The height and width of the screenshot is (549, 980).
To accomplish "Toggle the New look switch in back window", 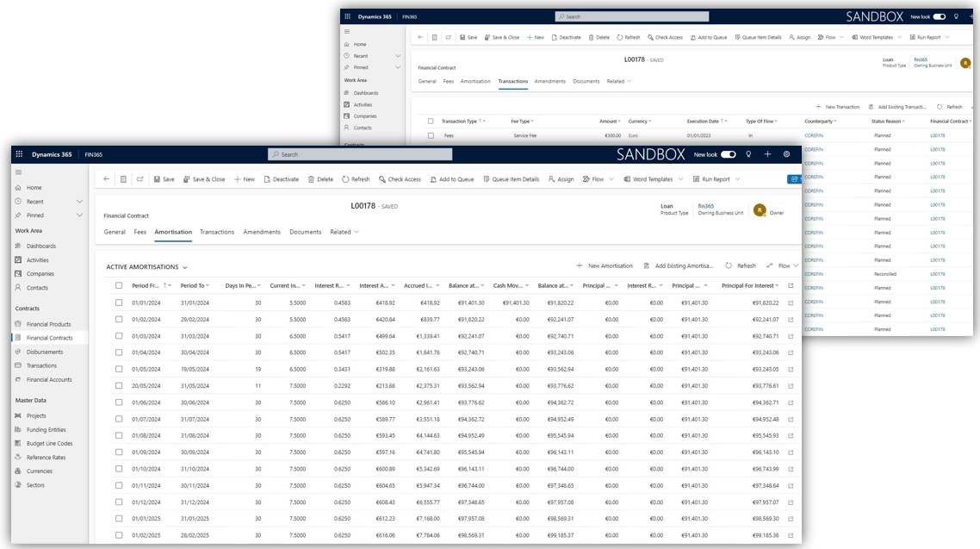I will 940,17.
